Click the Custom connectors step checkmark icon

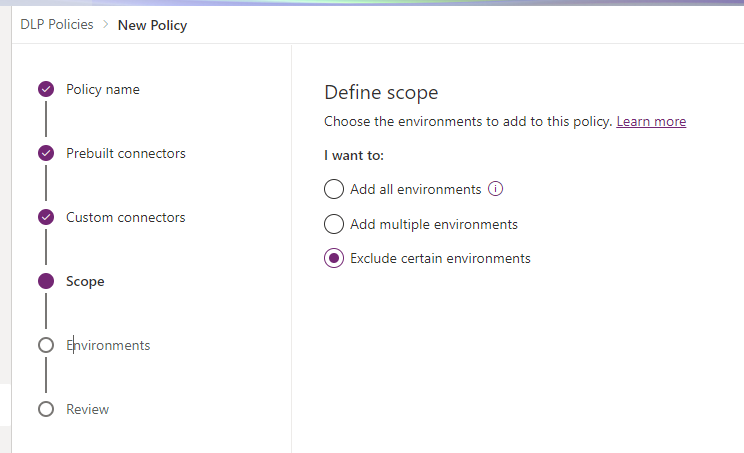[45, 217]
